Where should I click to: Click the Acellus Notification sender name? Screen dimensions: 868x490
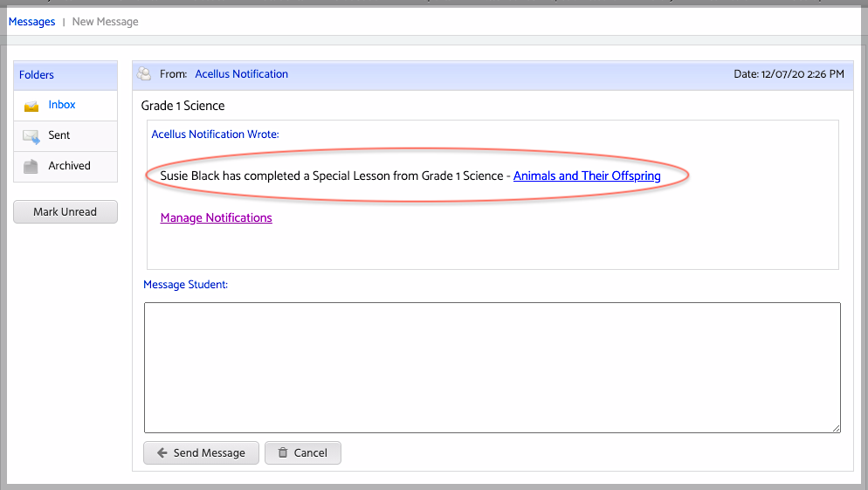(241, 74)
